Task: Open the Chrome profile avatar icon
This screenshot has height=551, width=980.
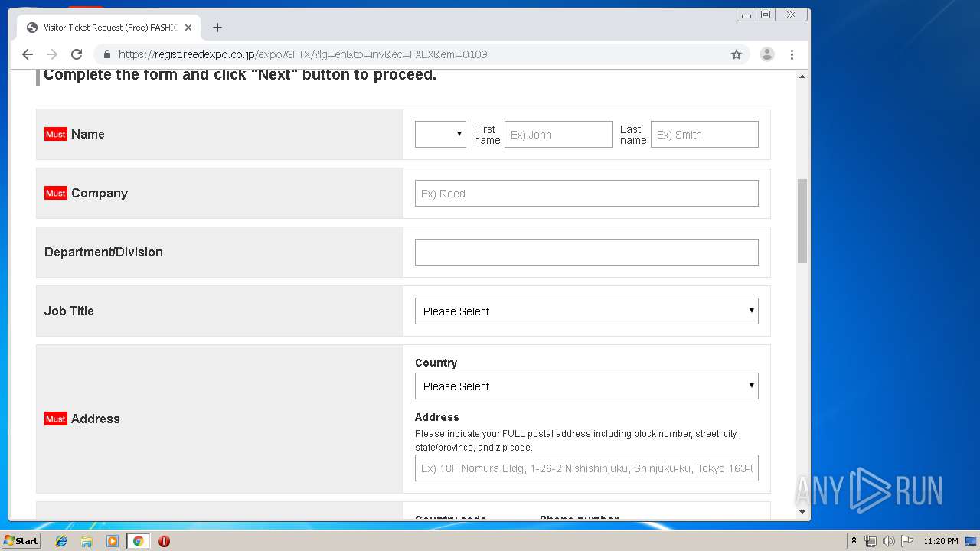Action: pyautogui.click(x=766, y=54)
